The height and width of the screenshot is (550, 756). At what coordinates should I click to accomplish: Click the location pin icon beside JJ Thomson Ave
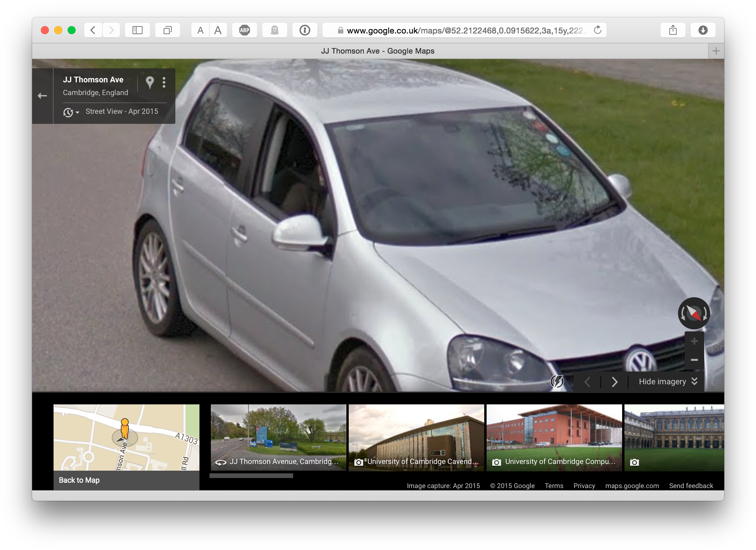[150, 82]
